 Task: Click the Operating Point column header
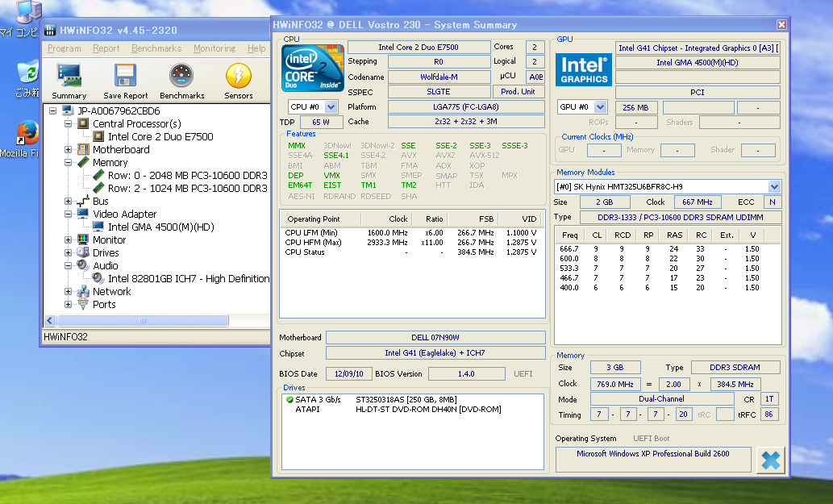pos(314,219)
